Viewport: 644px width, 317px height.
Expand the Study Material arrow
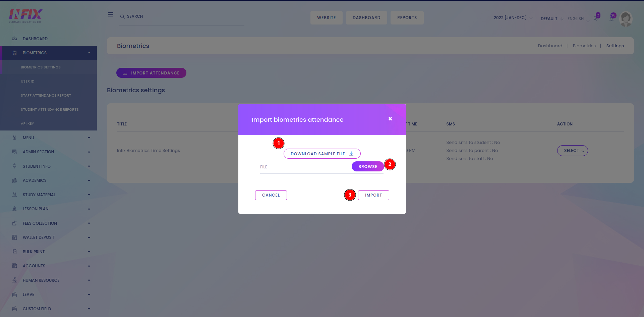point(89,195)
